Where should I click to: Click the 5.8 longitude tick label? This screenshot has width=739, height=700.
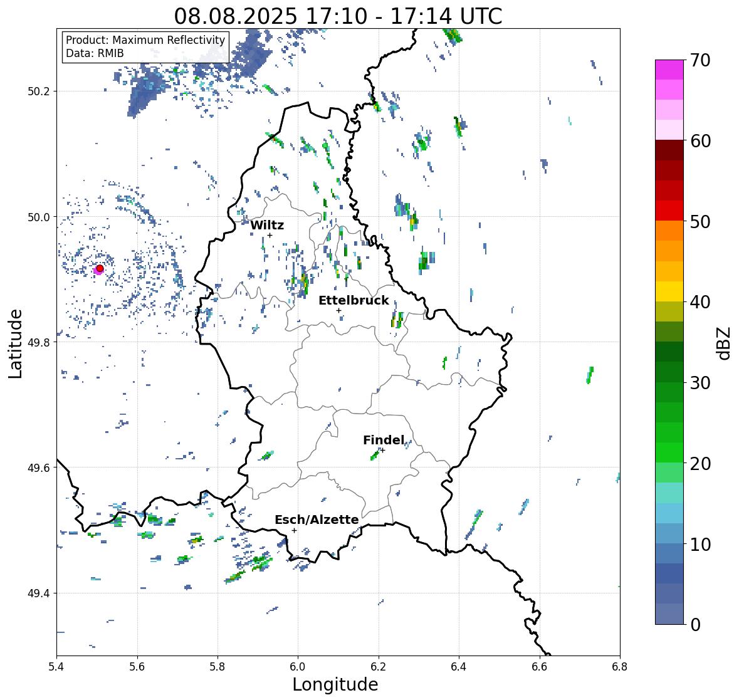pos(218,667)
